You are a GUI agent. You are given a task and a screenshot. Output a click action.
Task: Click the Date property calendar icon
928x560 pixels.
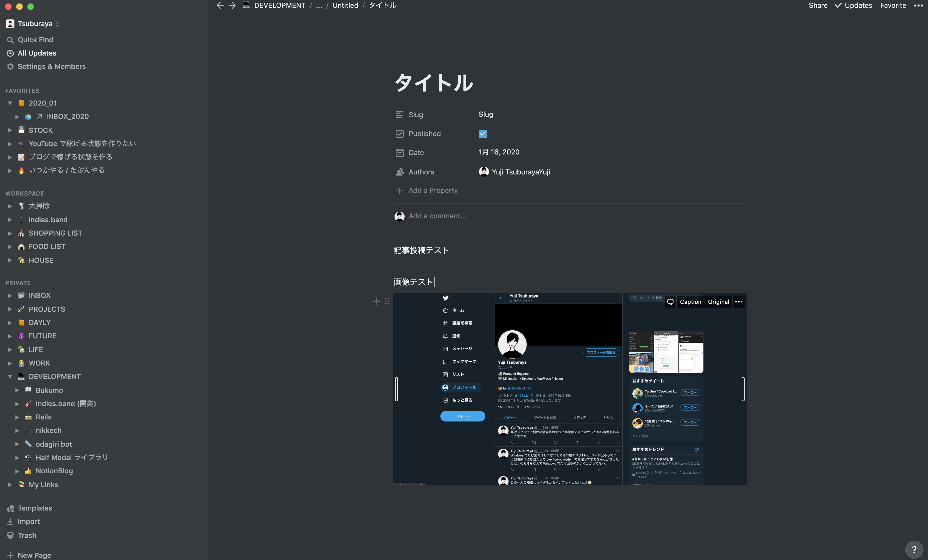[399, 152]
